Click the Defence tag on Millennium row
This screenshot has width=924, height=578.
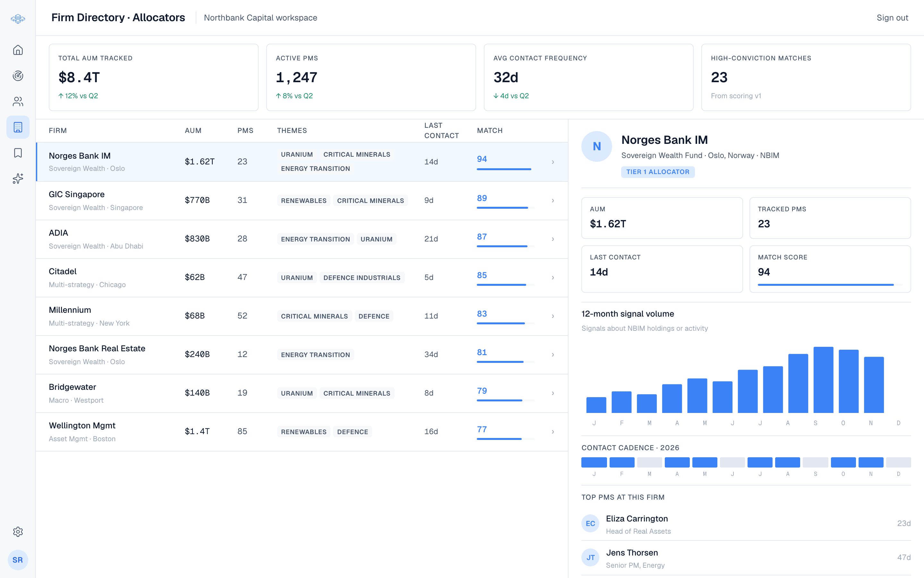(374, 316)
